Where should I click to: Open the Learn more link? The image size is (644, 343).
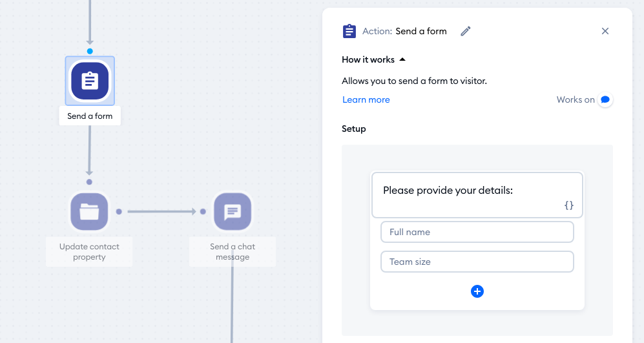[x=366, y=99]
